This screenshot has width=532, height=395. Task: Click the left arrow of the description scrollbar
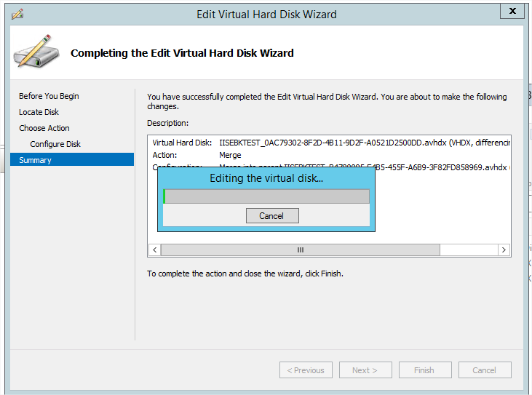point(154,250)
